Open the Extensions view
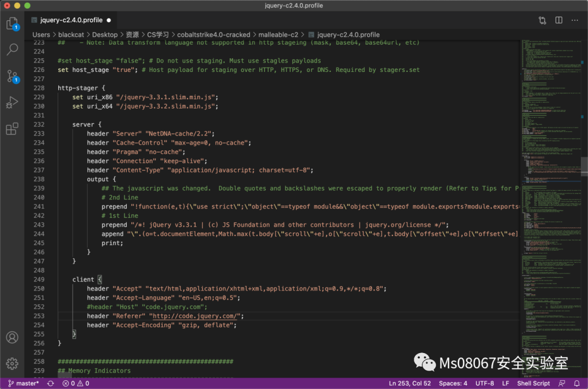Viewport: 588px width, 389px height. pos(13,129)
